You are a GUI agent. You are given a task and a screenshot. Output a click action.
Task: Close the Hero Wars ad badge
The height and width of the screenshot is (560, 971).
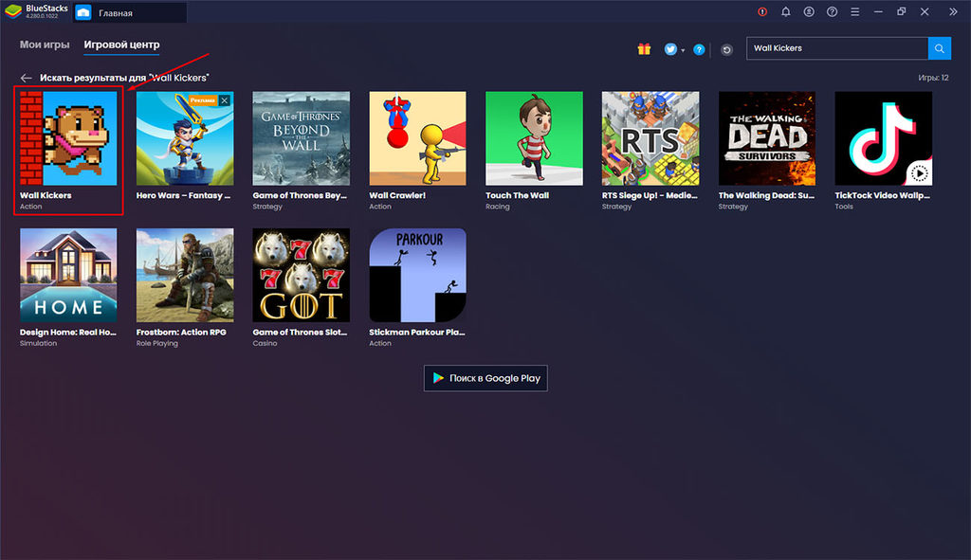coord(225,100)
